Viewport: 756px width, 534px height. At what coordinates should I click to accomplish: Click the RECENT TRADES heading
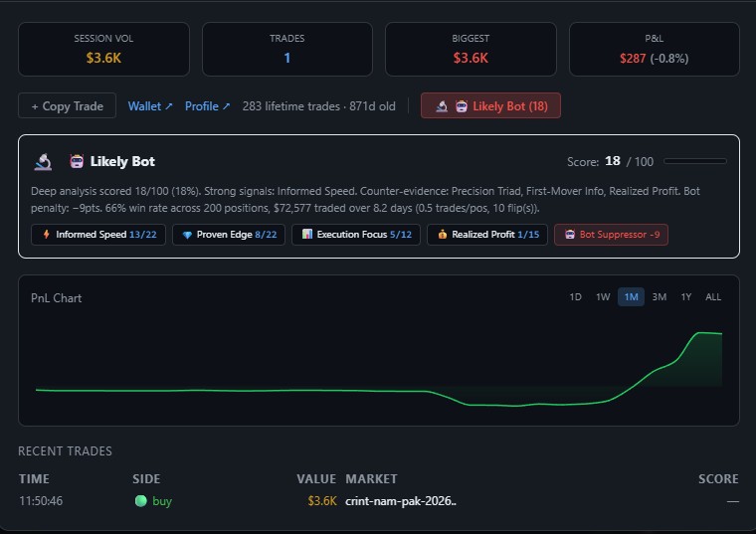(65, 451)
